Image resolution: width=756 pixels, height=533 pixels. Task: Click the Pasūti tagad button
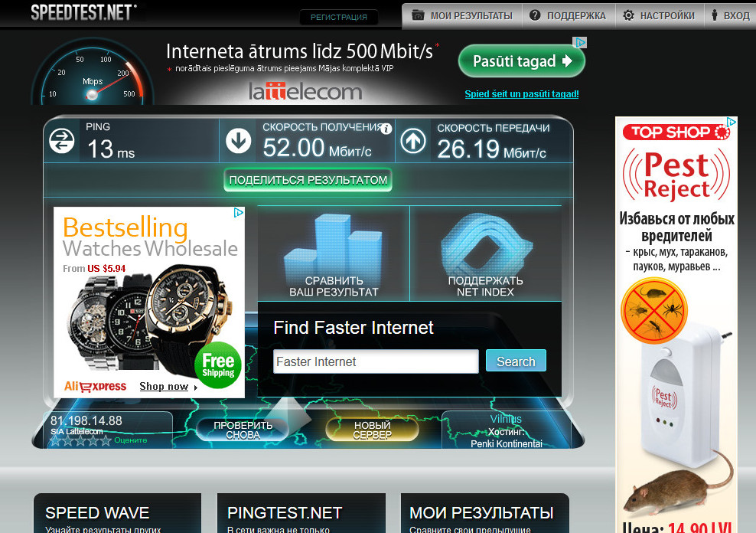click(x=522, y=61)
